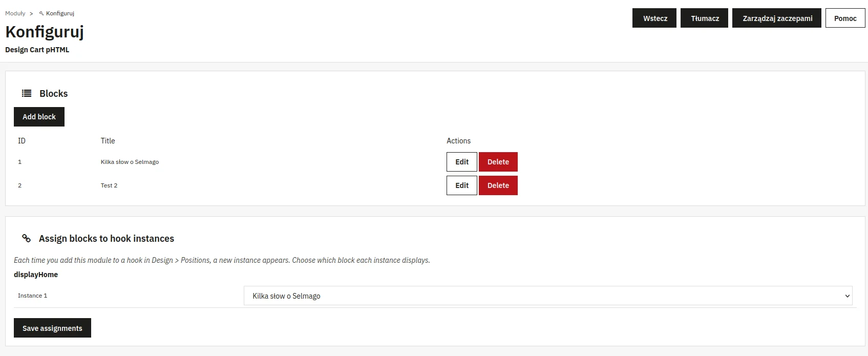Edit the Test 2 block

click(462, 185)
